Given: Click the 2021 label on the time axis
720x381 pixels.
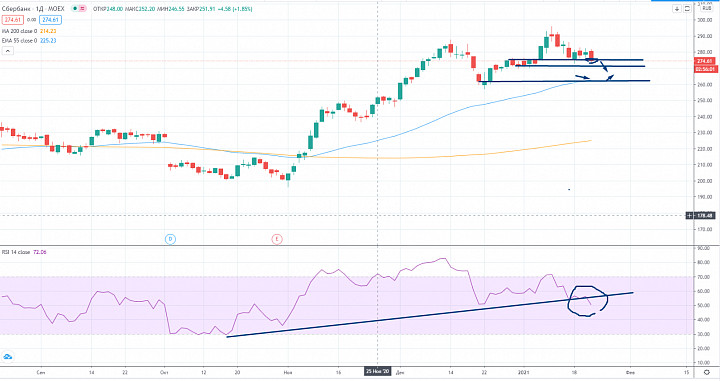Looking at the screenshot, I should 523,372.
